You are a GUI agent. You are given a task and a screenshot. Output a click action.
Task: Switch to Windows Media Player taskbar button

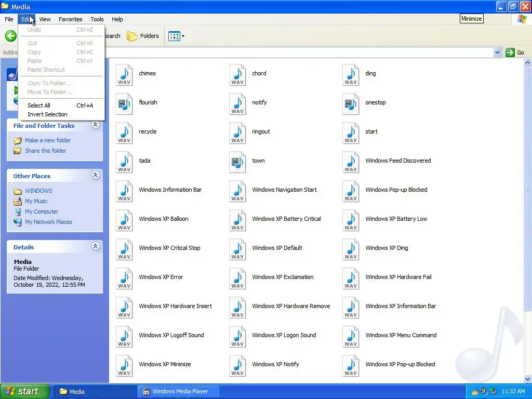(x=179, y=392)
